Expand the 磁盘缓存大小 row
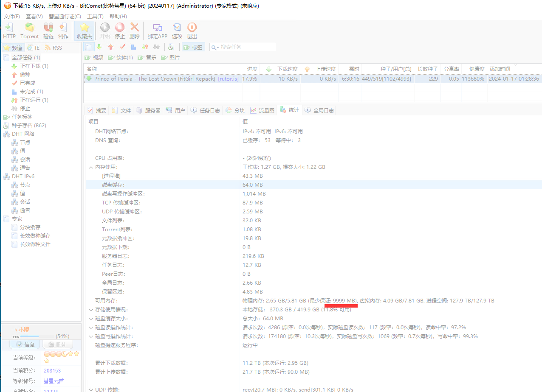 click(91, 319)
